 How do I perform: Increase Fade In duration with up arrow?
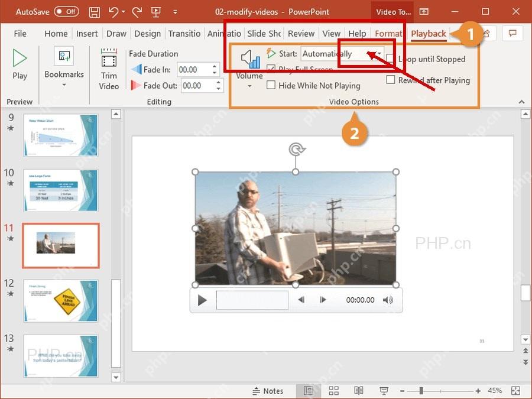tap(215, 66)
